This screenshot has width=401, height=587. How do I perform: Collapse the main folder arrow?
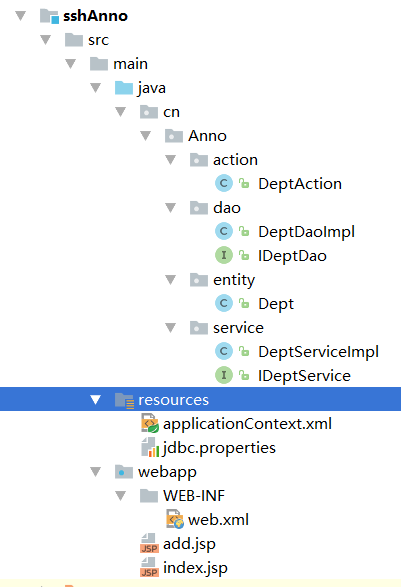click(71, 64)
